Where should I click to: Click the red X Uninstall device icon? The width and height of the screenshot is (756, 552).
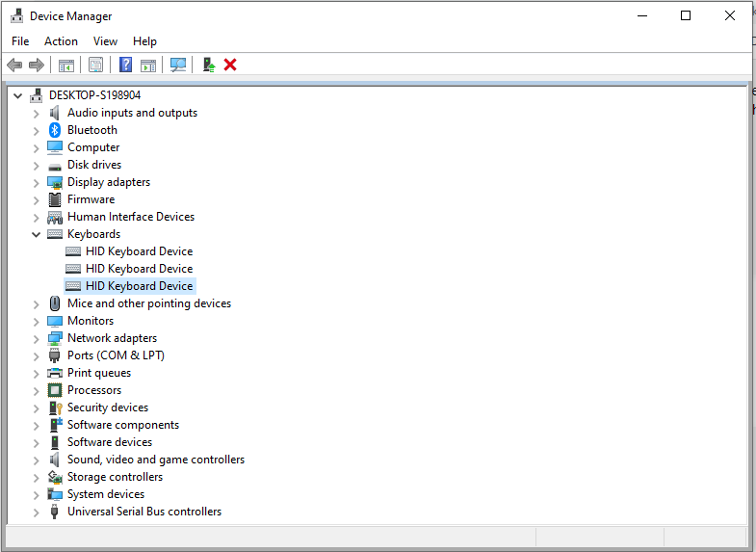coord(230,65)
